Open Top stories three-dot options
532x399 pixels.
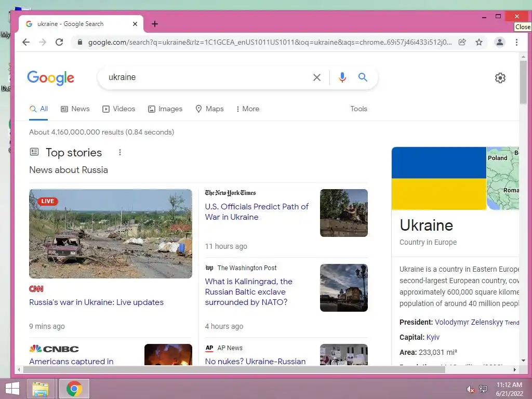(120, 152)
